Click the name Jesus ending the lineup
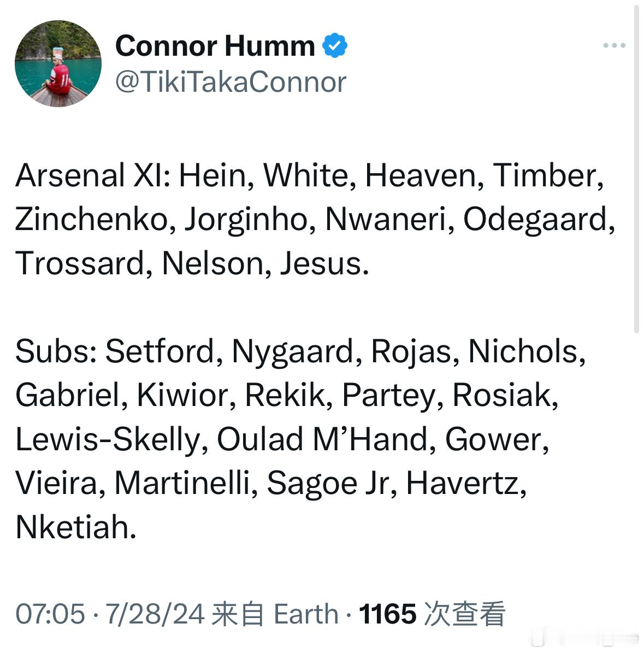 click(324, 263)
